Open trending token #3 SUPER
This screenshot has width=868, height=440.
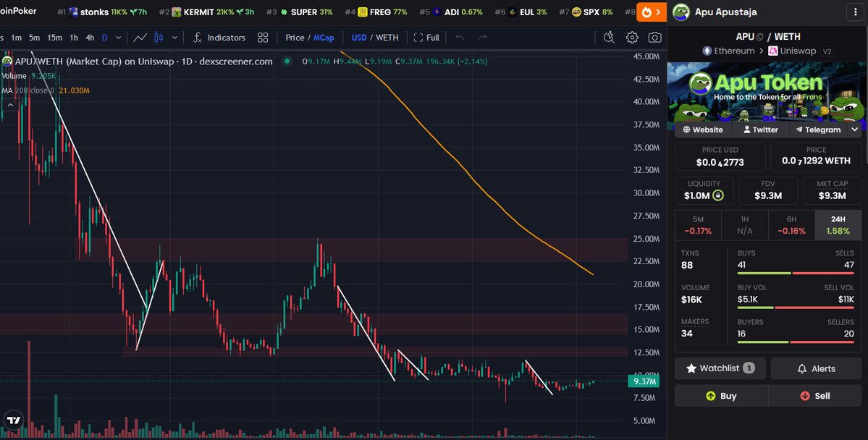click(300, 12)
